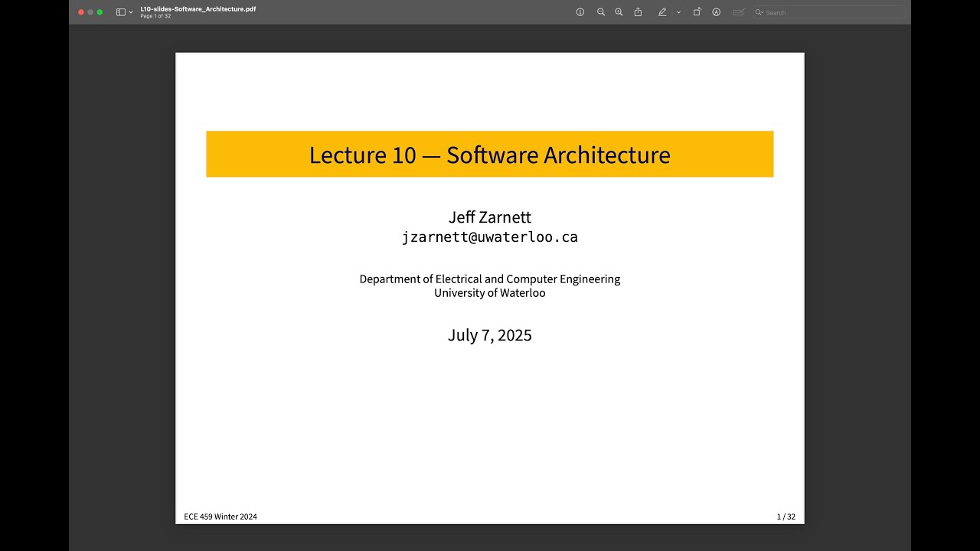Click the slide number "1 / 32"
980x551 pixels.
[x=786, y=517]
